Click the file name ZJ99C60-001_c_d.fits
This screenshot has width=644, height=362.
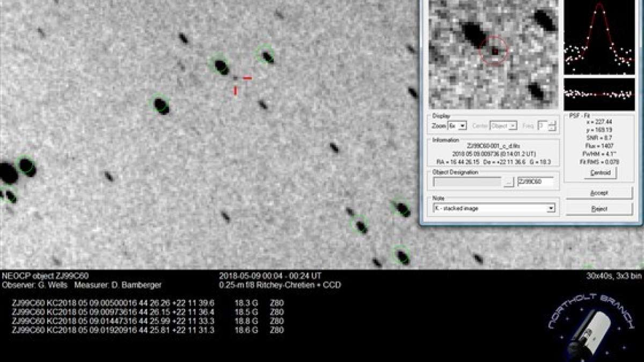click(x=494, y=146)
